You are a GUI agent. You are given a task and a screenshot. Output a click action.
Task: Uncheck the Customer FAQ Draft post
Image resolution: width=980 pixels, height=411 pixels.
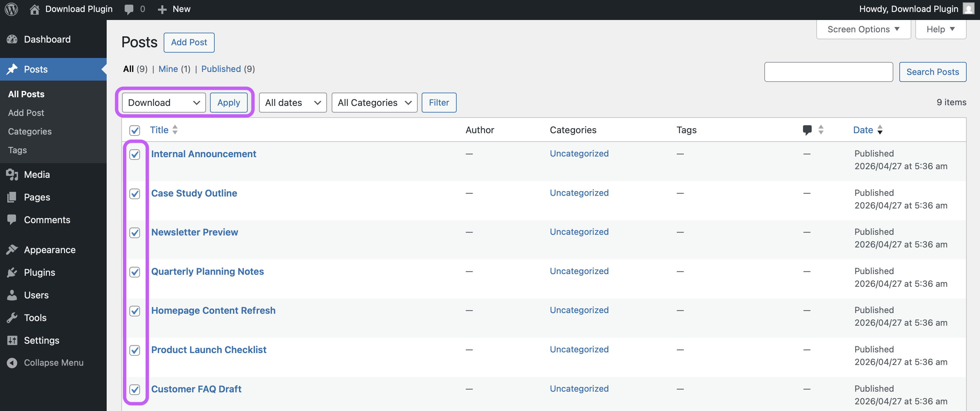(x=135, y=390)
